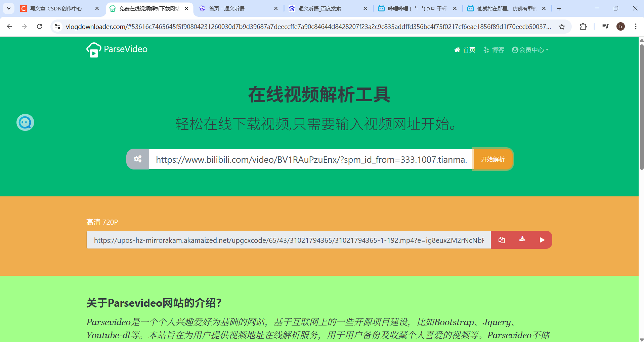Close the 首页 - 通义听悟 tab
This screenshot has height=342, width=644.
(276, 8)
